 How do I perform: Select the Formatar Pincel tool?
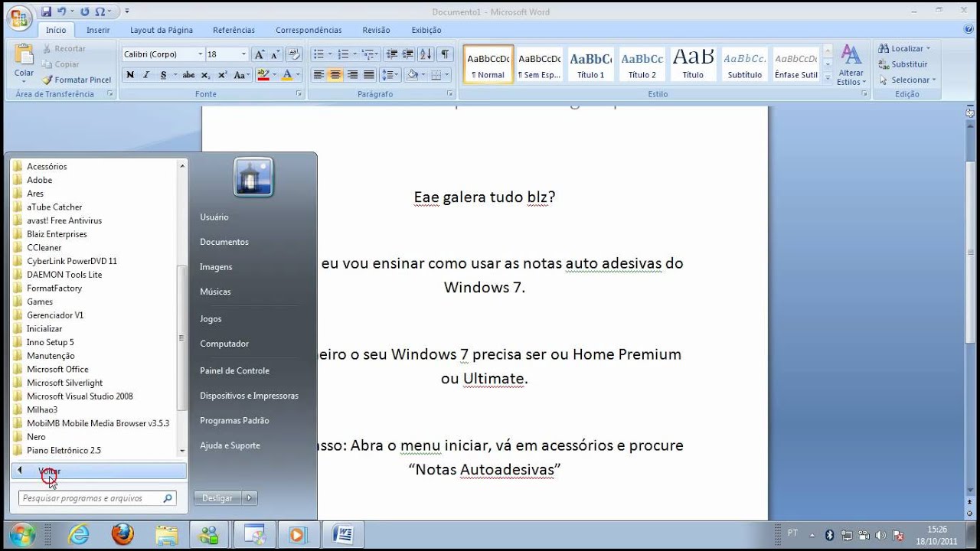[x=77, y=80]
